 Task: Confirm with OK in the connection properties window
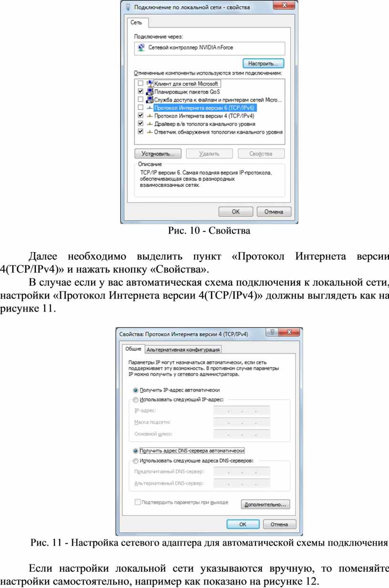(x=235, y=212)
